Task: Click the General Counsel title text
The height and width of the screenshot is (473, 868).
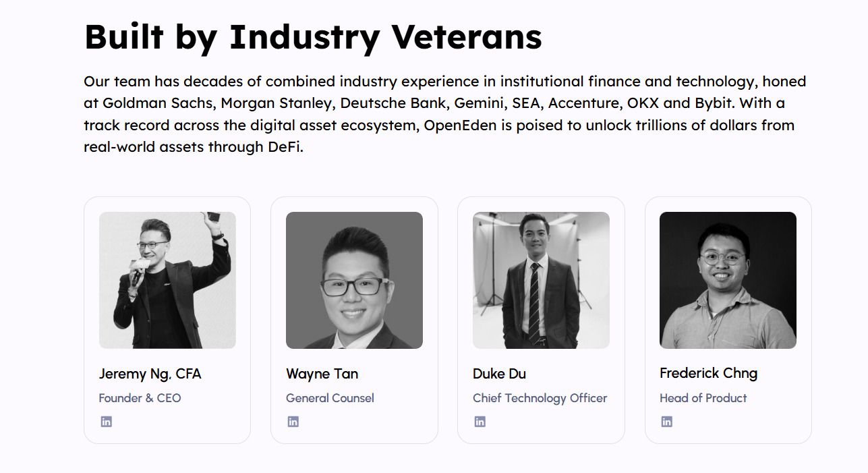Action: point(330,398)
